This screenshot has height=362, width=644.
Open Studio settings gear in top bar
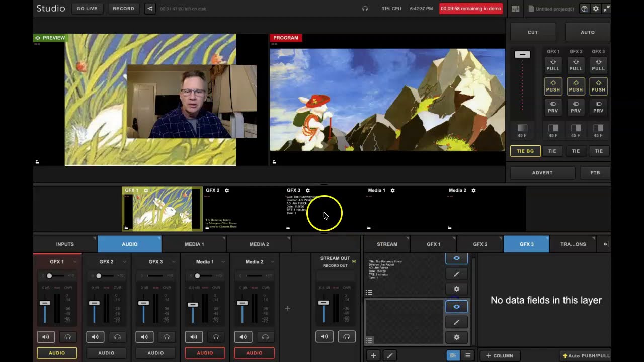pyautogui.click(x=596, y=9)
